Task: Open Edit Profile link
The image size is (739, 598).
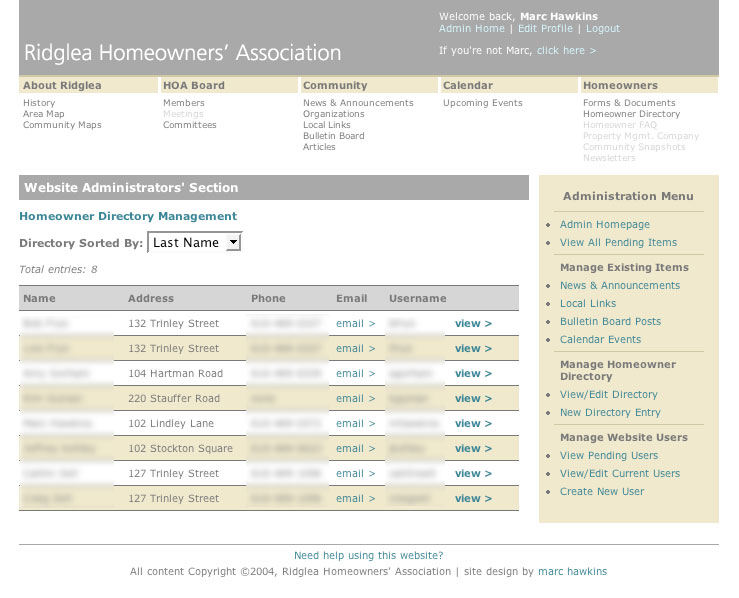Action: point(545,29)
